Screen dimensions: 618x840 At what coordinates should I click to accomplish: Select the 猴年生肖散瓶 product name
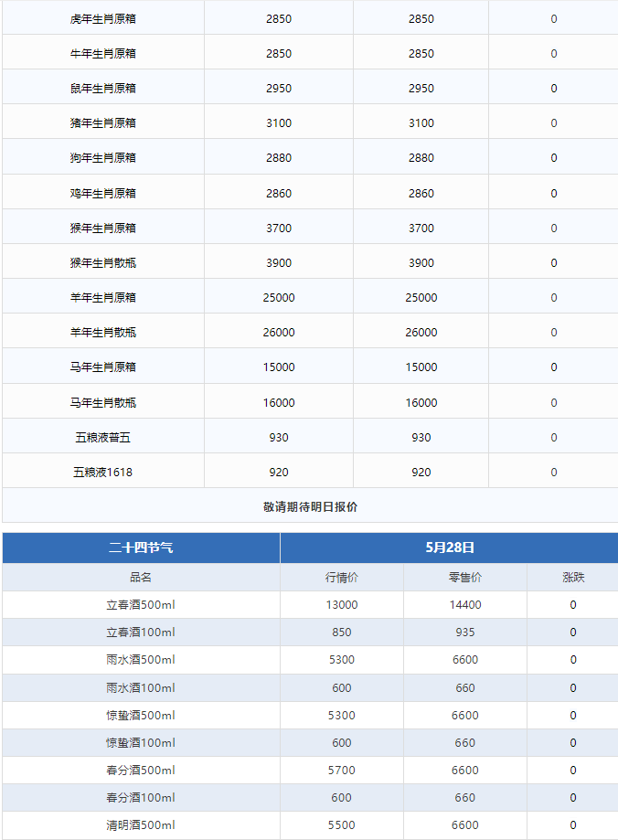[x=103, y=263]
